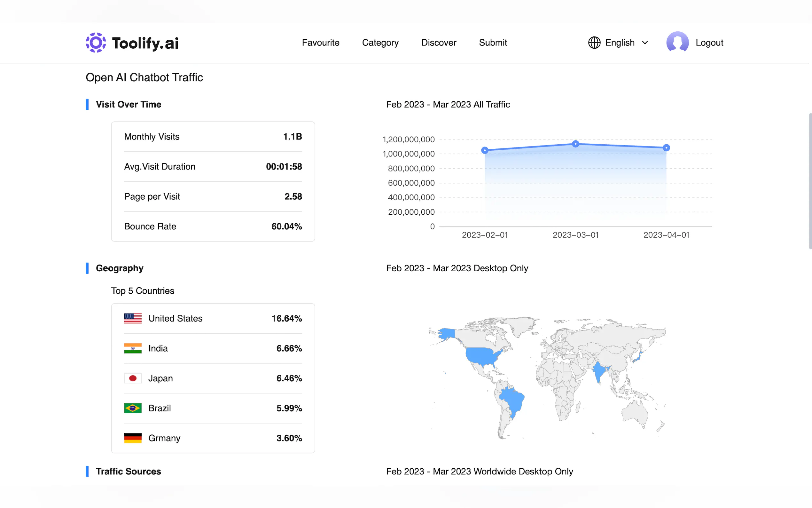Click the page vertical scrollbar
The width and height of the screenshot is (812, 508).
pos(810,181)
